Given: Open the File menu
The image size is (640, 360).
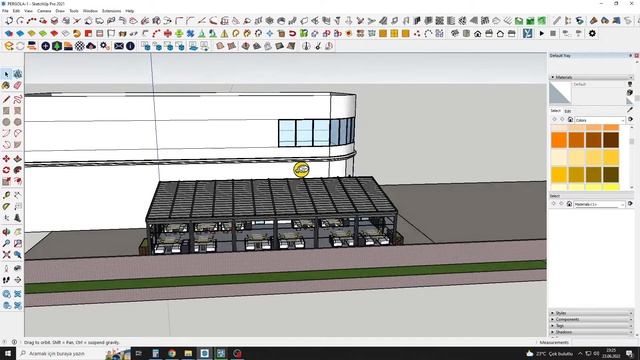Looking at the screenshot, I should point(5,11).
